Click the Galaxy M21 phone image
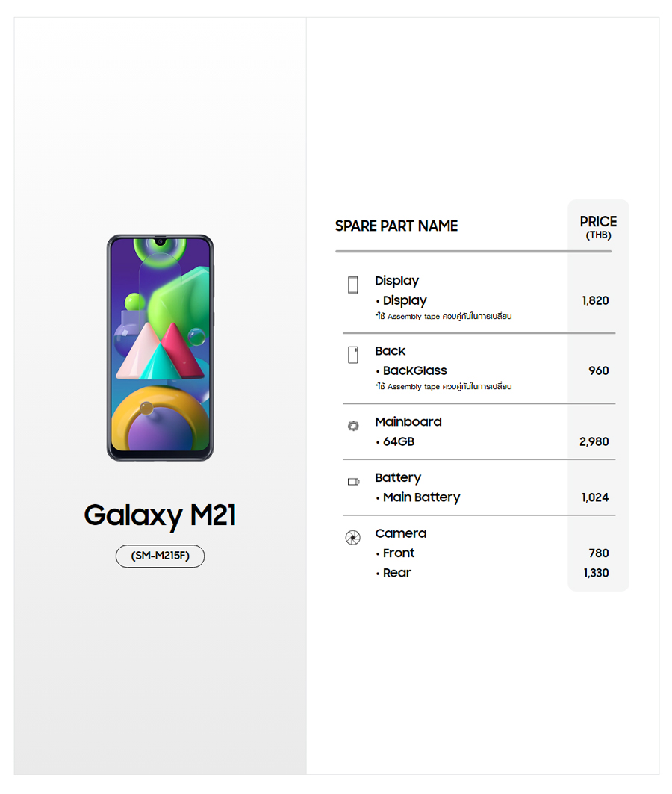This screenshot has width=672, height=794. pyautogui.click(x=160, y=347)
